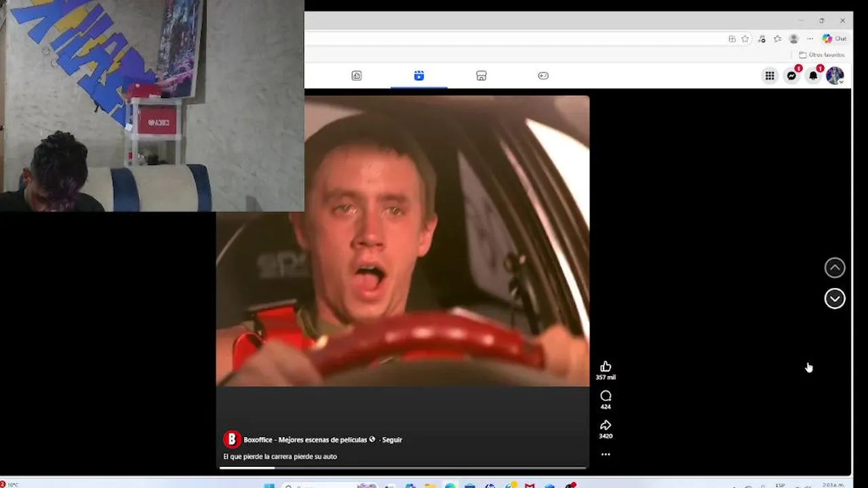Add this page to favorites star
This screenshot has width=868, height=488.
745,39
